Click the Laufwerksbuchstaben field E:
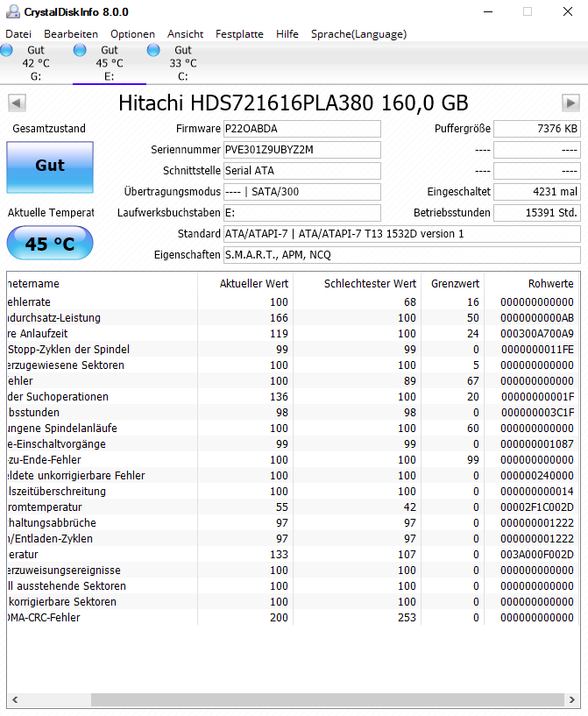The width and height of the screenshot is (588, 716). [x=301, y=213]
